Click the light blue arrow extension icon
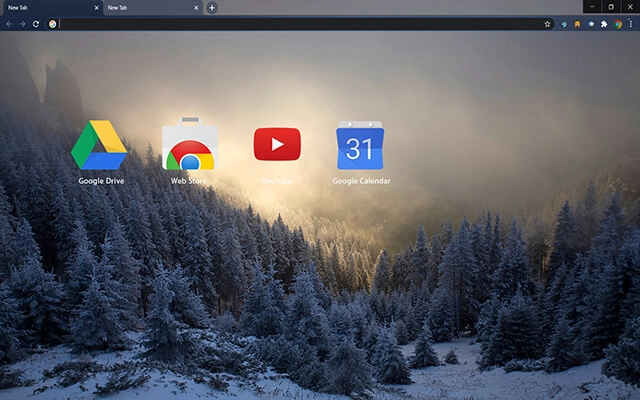Image resolution: width=640 pixels, height=400 pixels. (x=564, y=24)
